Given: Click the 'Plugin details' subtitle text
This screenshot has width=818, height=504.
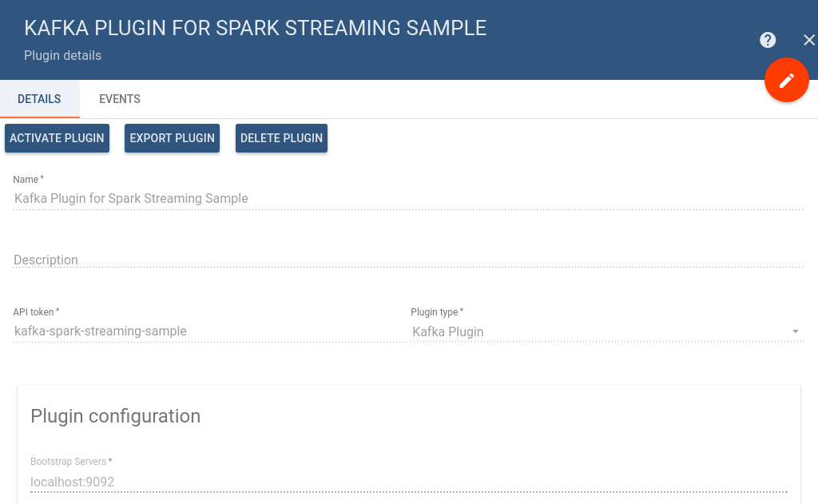Looking at the screenshot, I should (x=62, y=56).
